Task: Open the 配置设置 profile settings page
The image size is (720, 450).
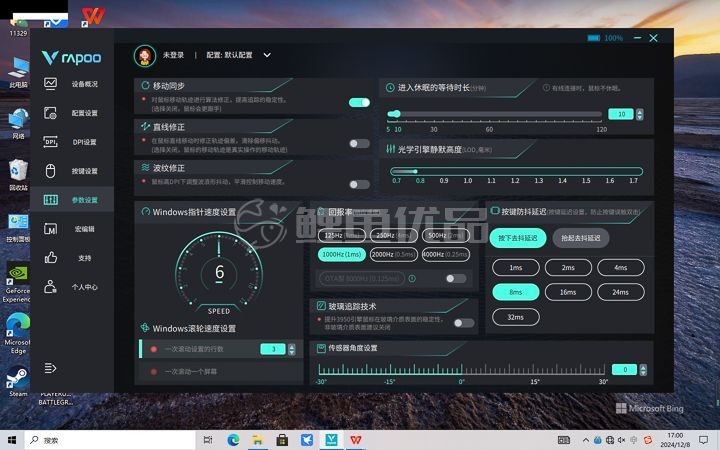Action: click(71, 113)
